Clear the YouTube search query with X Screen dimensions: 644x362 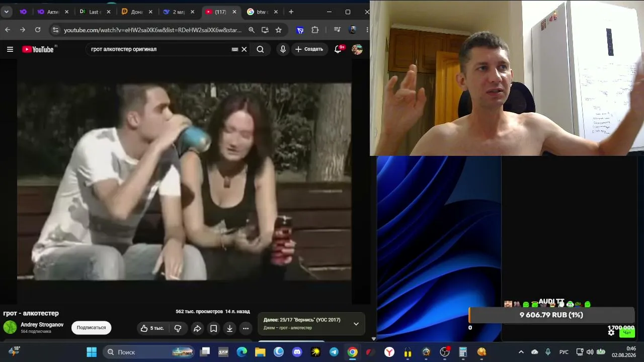pos(244,49)
